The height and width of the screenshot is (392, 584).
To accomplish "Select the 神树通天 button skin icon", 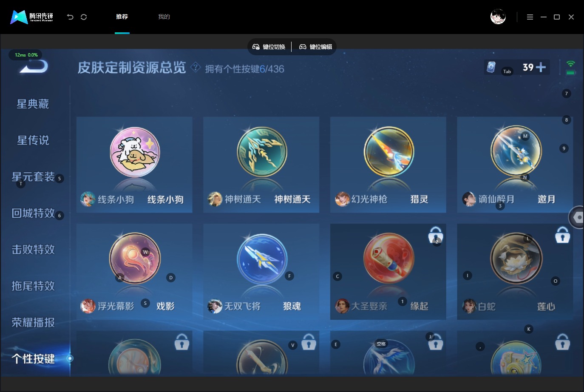I will coord(262,152).
